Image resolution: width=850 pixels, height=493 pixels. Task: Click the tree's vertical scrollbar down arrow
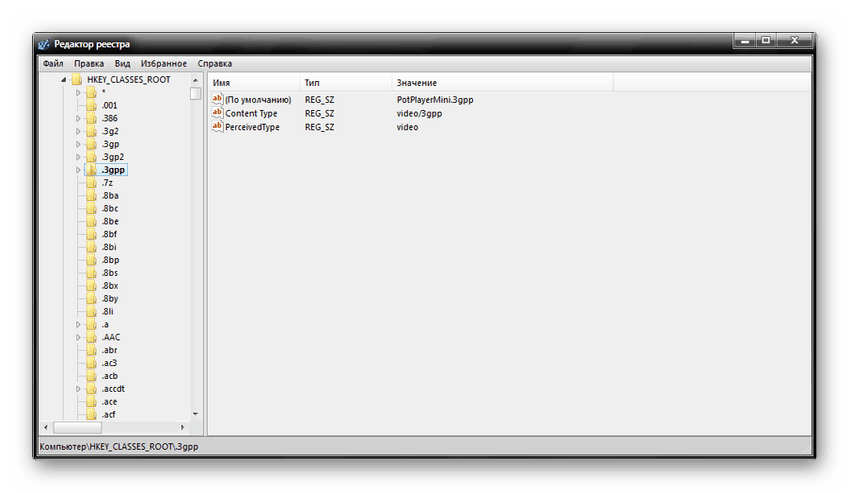click(195, 414)
